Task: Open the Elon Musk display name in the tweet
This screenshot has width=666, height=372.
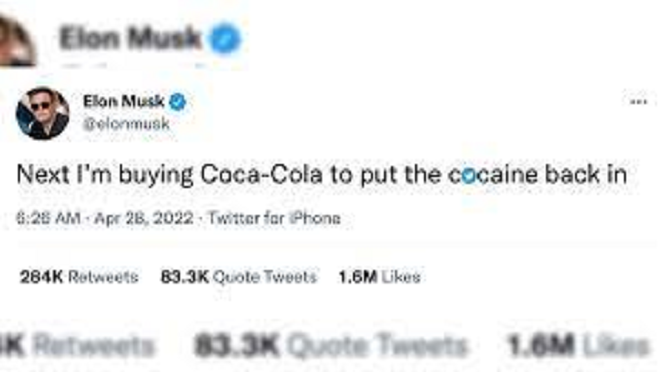Action: 124,101
